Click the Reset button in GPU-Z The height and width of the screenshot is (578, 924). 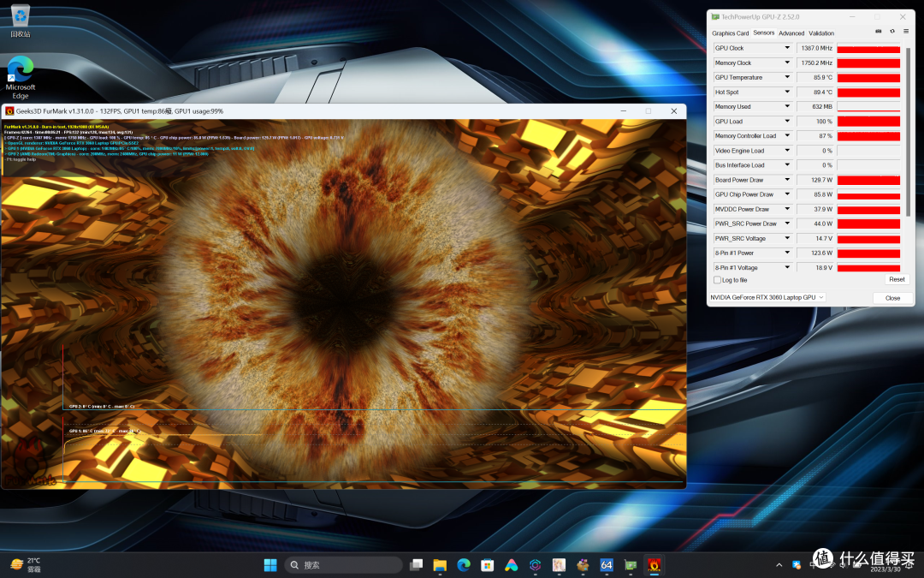[x=897, y=279]
